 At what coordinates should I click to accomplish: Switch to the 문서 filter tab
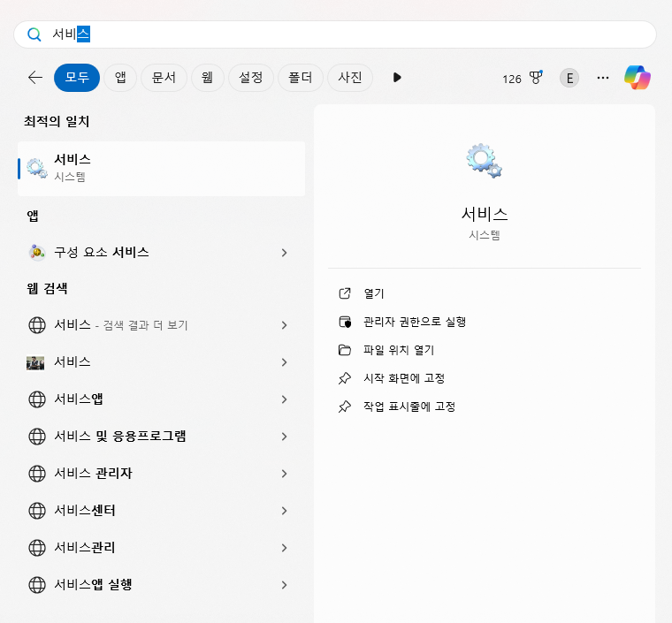(164, 78)
